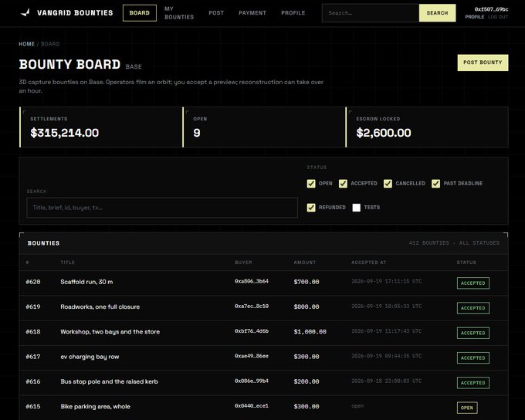Click the Accepted badge on row #617
Viewport: 525px width, 420px height.
click(x=472, y=357)
